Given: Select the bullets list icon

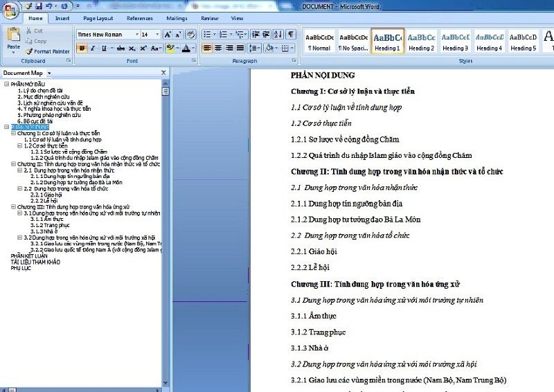Looking at the screenshot, I should click(208, 34).
